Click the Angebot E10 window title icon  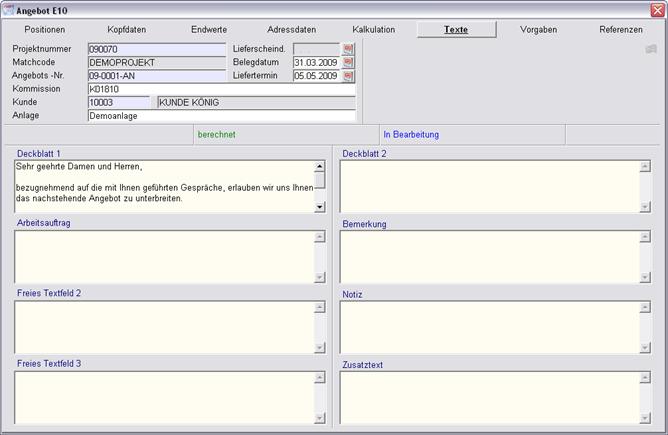8,8
